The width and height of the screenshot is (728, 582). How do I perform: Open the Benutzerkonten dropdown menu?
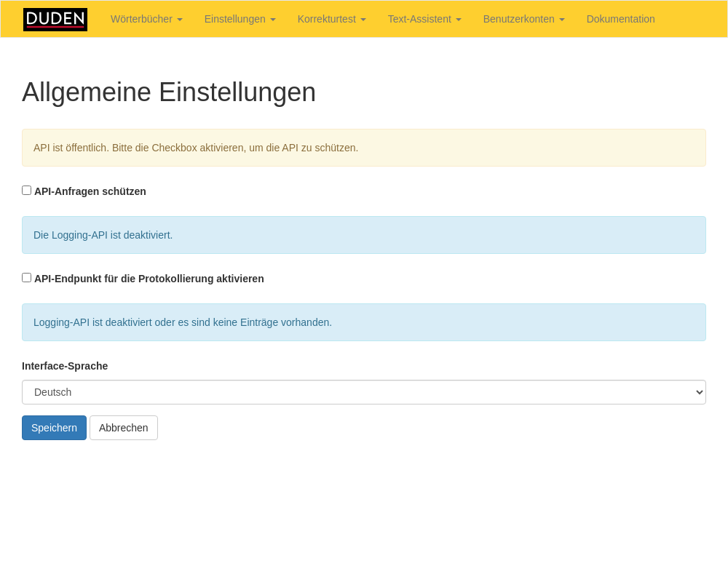click(x=523, y=20)
